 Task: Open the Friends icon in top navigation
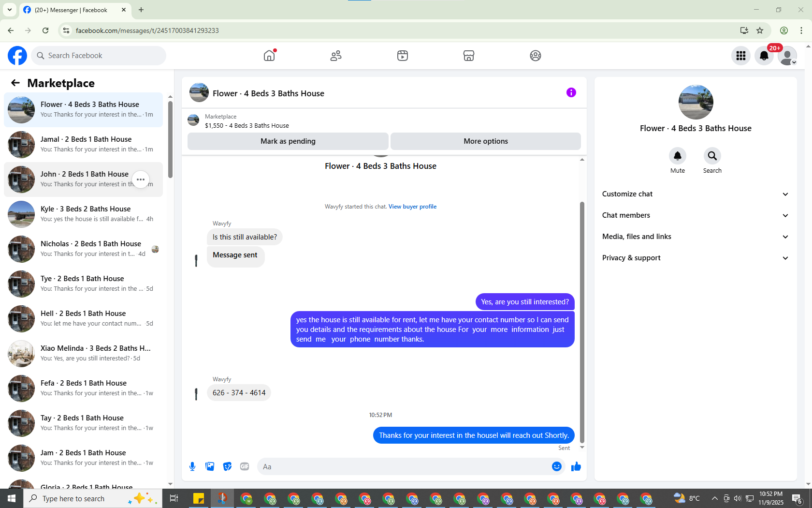coord(336,56)
